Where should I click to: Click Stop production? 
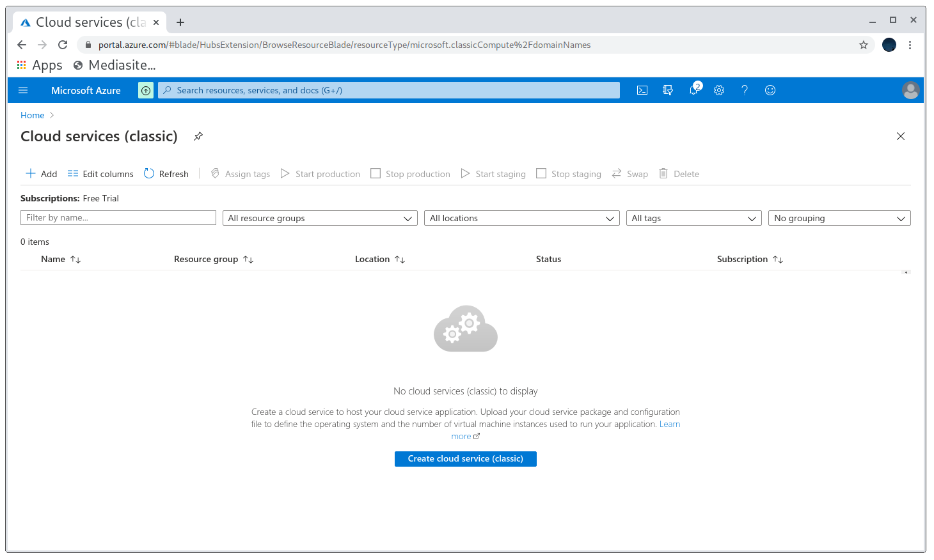(411, 174)
